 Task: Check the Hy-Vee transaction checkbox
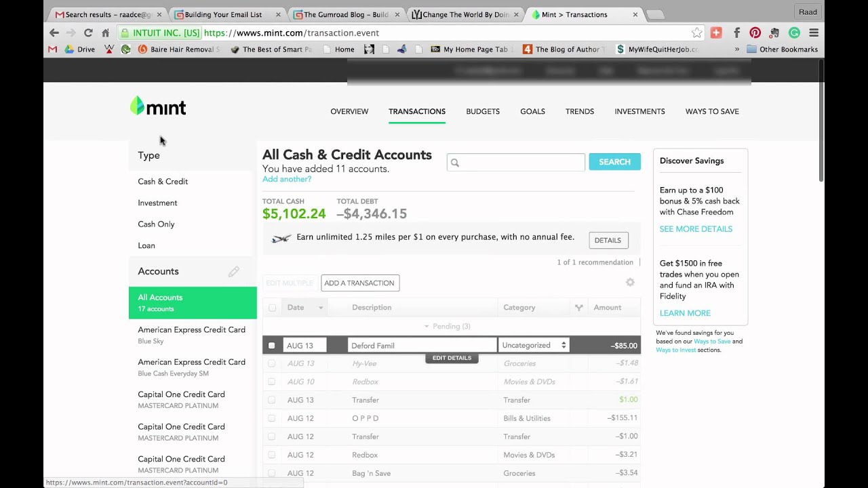point(271,363)
